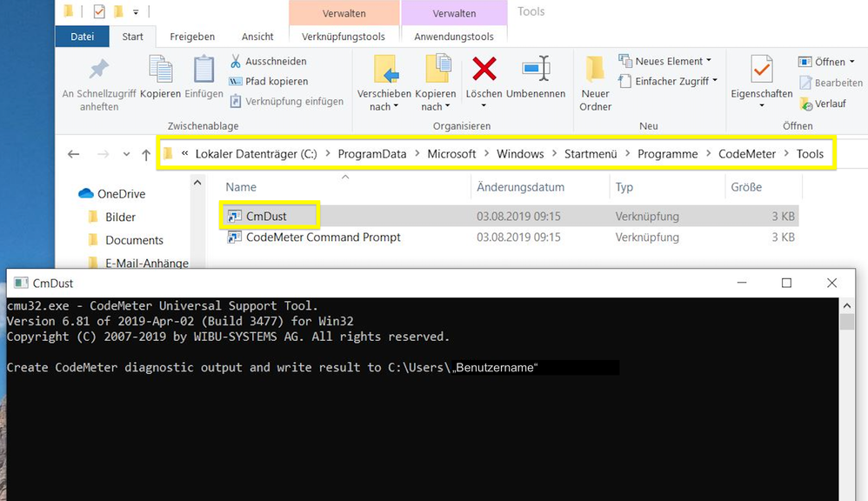
Task: Click CmDust console scrollbar up arrow
Action: pos(847,305)
